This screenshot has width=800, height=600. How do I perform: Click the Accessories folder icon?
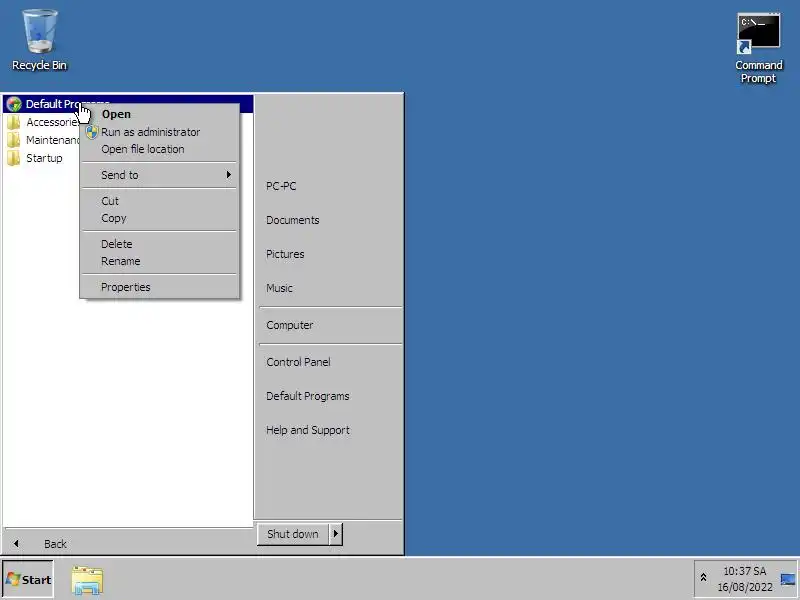click(x=14, y=122)
